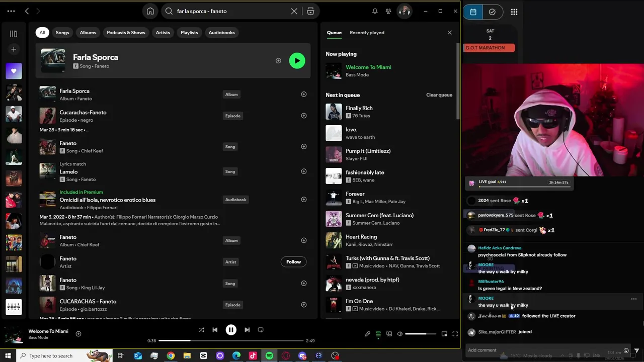The height and width of the screenshot is (362, 644).
Task: Switch to the checkmark tasks view
Action: (x=492, y=12)
